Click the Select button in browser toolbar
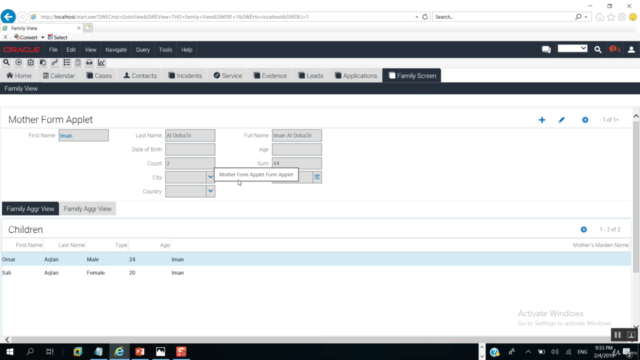The image size is (640, 360). pos(58,37)
